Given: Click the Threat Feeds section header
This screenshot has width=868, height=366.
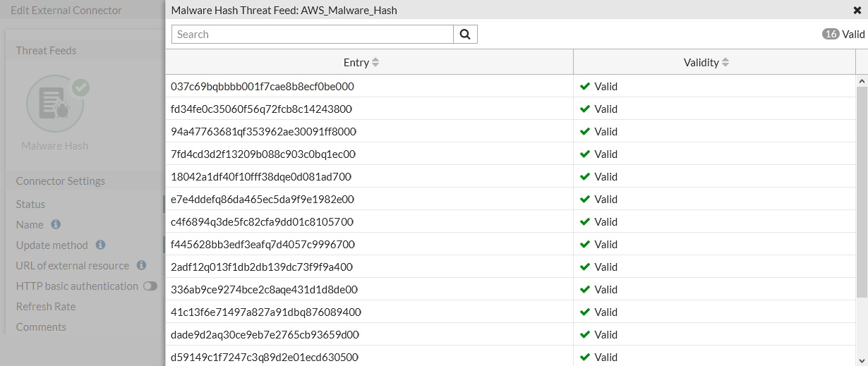Looking at the screenshot, I should pos(46,51).
